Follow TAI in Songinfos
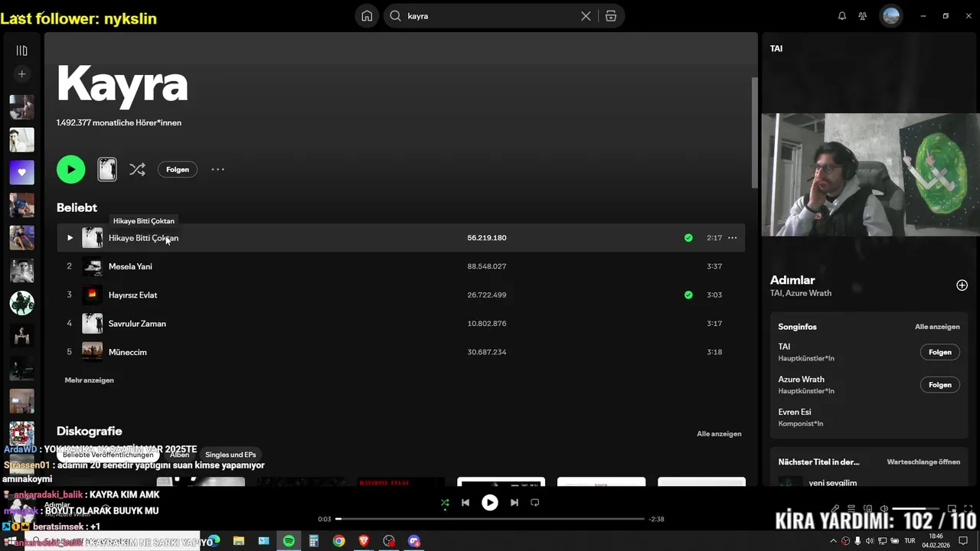The image size is (980, 551). point(939,352)
